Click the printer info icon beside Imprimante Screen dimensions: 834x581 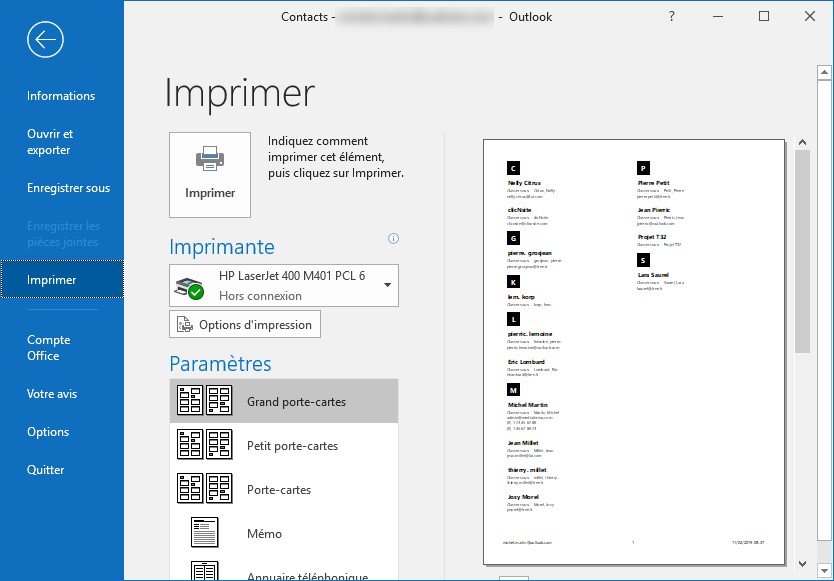393,238
